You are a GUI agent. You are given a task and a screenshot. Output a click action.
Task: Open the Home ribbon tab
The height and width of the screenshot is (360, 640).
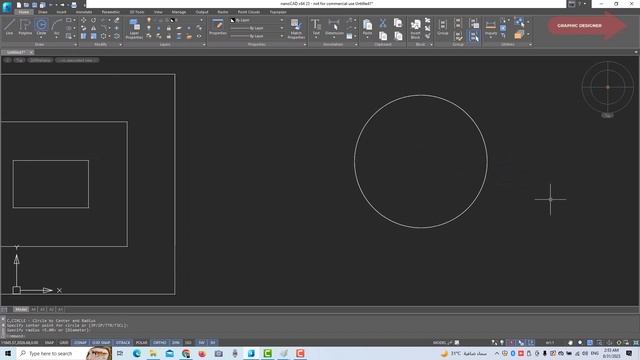(24, 12)
